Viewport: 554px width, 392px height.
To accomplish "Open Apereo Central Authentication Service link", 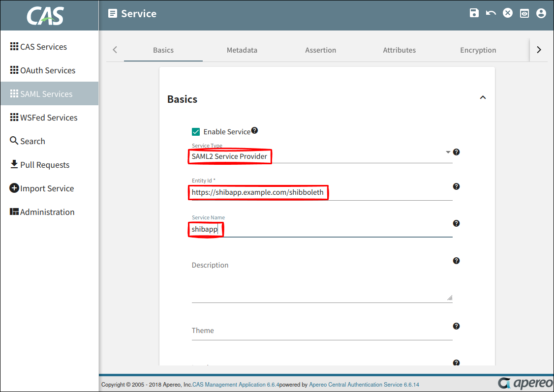I will tap(364, 385).
